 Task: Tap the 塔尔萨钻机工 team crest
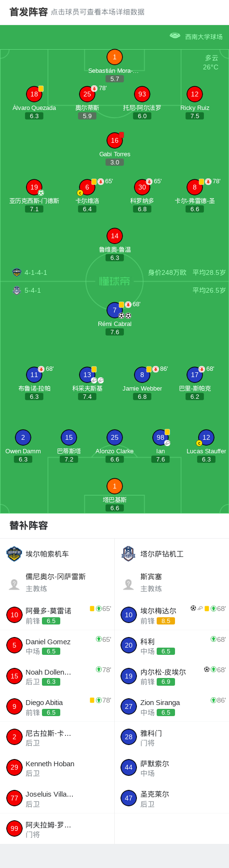128,554
